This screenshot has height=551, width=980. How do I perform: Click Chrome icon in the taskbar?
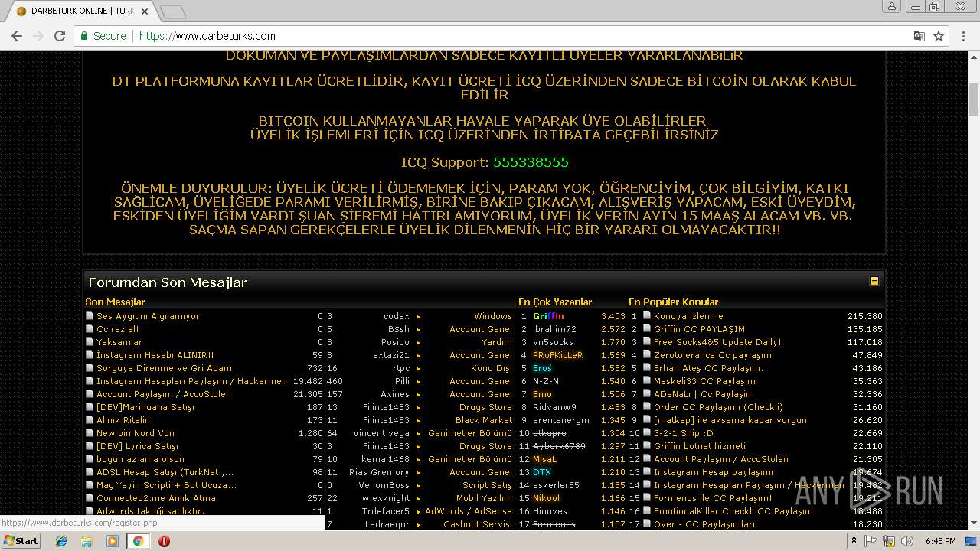pos(138,541)
